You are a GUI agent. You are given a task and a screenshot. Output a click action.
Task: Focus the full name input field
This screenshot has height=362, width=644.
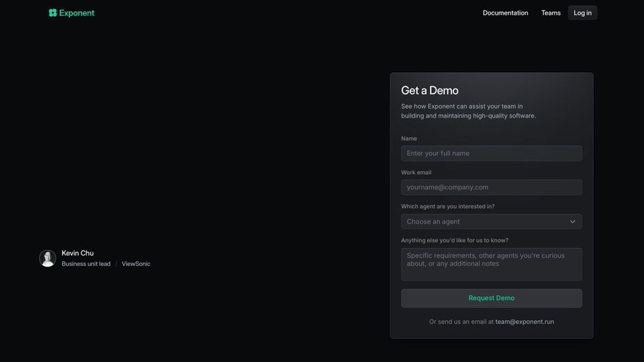click(492, 153)
